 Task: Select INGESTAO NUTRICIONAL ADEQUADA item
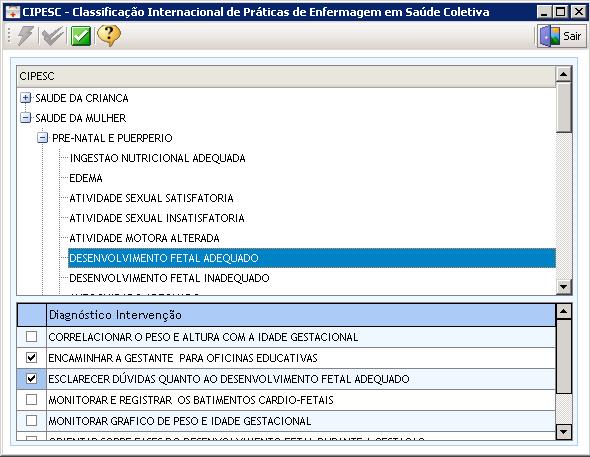[157, 158]
